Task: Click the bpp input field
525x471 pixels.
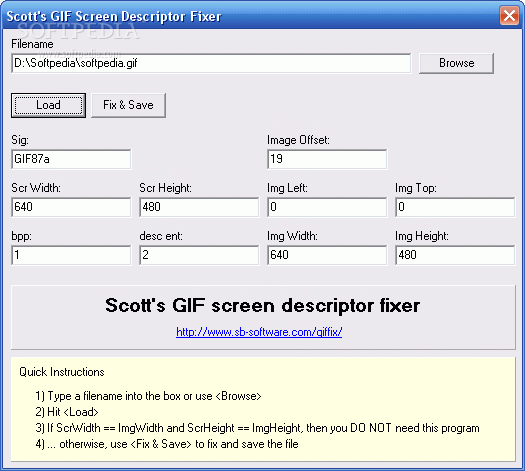Action: pyautogui.click(x=71, y=255)
